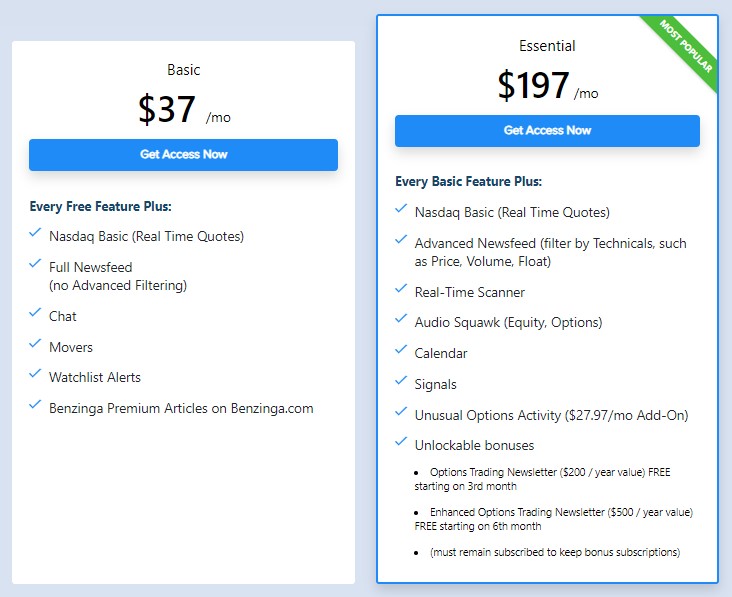This screenshot has height=597, width=732.
Task: Click the $197 Essential plan price
Action: point(533,86)
